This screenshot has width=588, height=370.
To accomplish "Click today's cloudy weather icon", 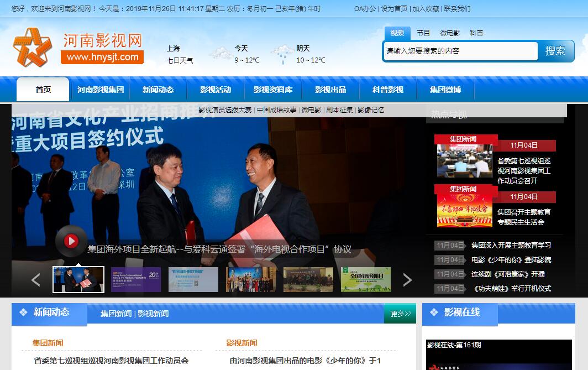I will 221,54.
